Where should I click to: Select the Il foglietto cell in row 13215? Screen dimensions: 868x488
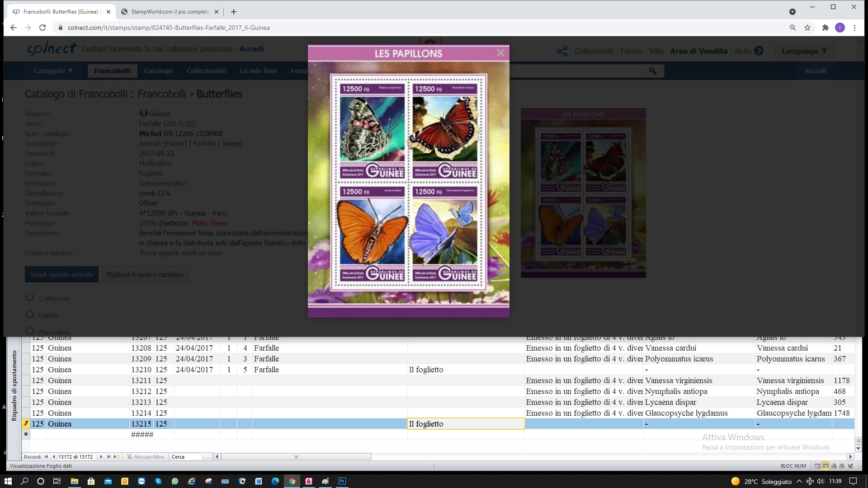[x=466, y=424]
